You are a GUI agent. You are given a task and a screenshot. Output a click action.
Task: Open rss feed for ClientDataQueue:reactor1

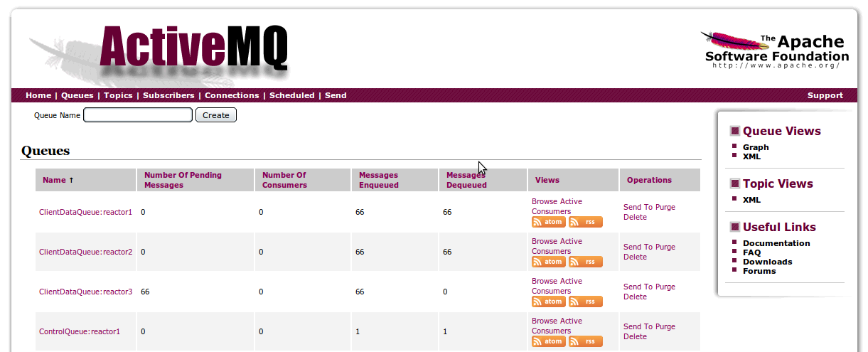(x=586, y=222)
